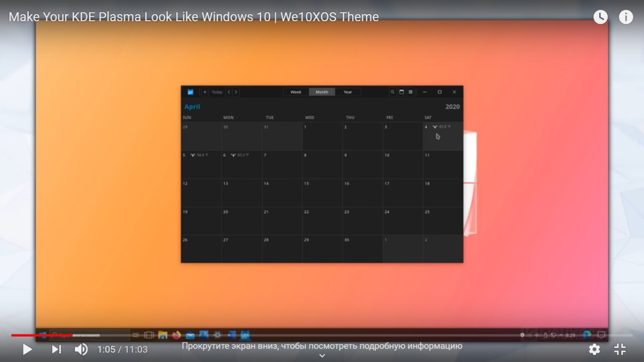The image size is (644, 362).
Task: Select April 30 in the calendar grid
Action: (x=363, y=249)
